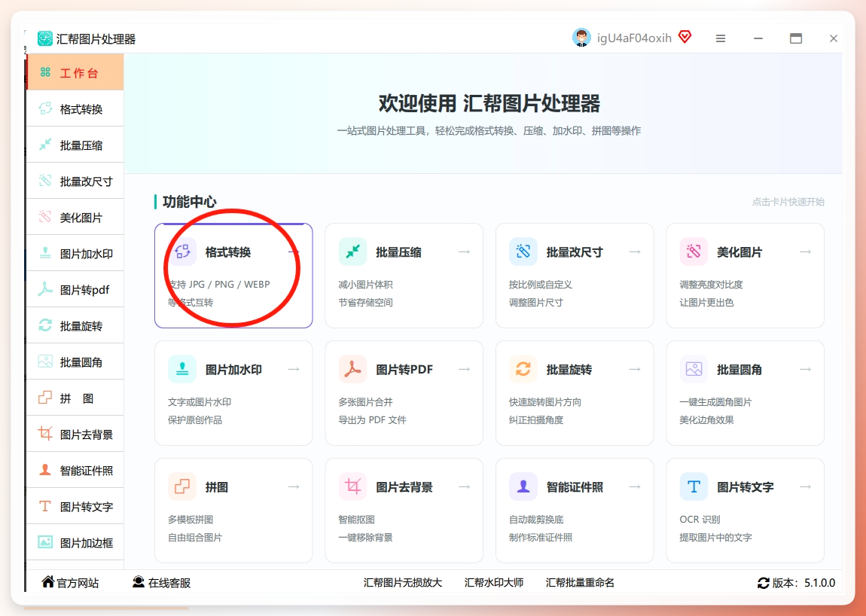Click the 功能中心 section heading
The height and width of the screenshot is (616, 866).
coord(190,202)
